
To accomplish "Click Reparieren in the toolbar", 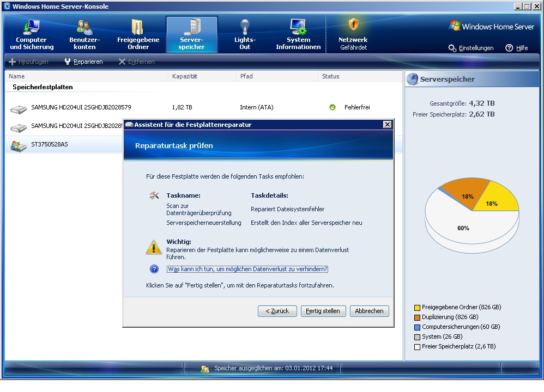I will 83,62.
